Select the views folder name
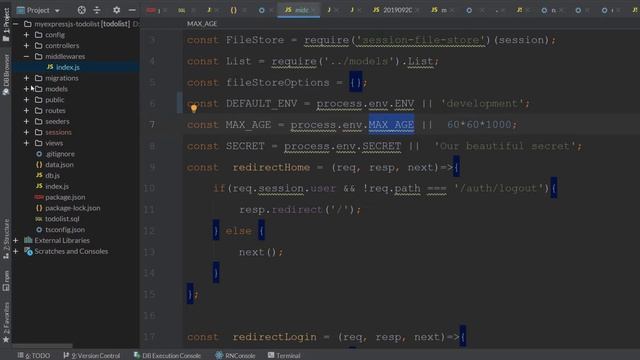 point(54,143)
